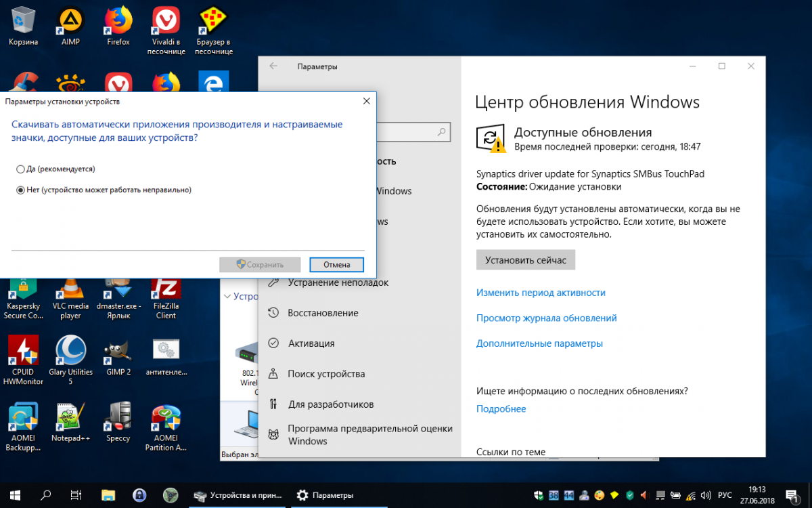Click the back arrow in Параметры window

click(x=273, y=66)
